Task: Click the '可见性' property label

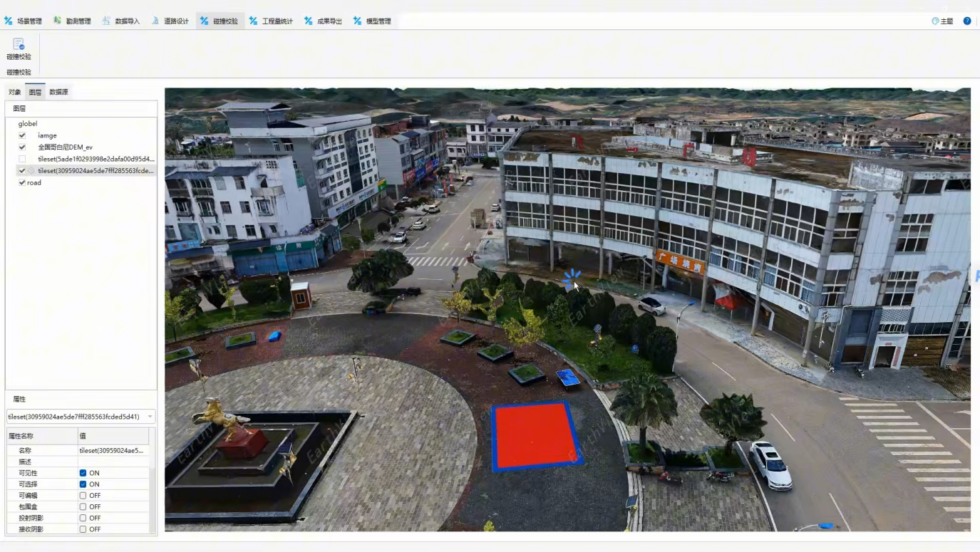Action: pyautogui.click(x=28, y=473)
